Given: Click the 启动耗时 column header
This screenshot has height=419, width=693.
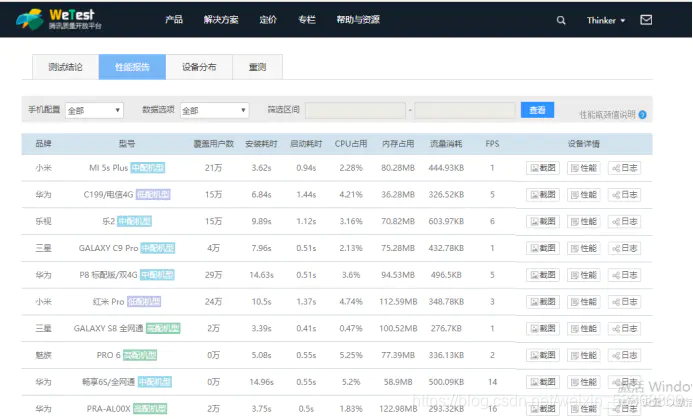Looking at the screenshot, I should (306, 144).
